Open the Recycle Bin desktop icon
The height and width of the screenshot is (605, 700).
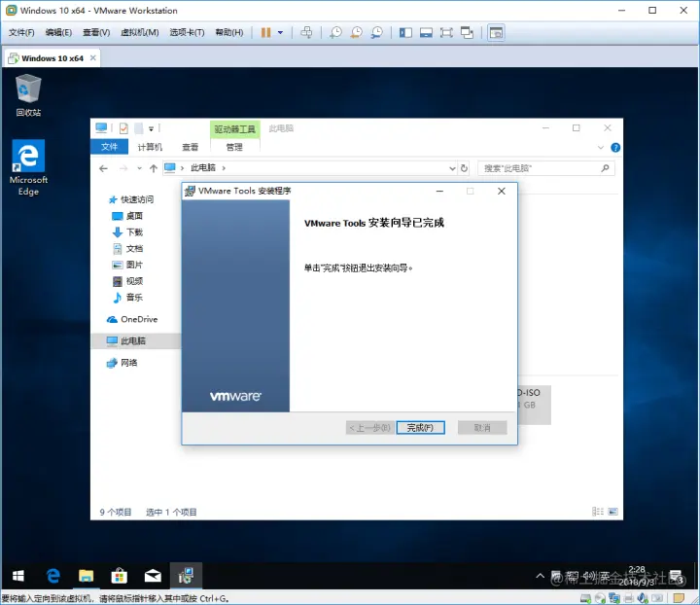coord(28,95)
